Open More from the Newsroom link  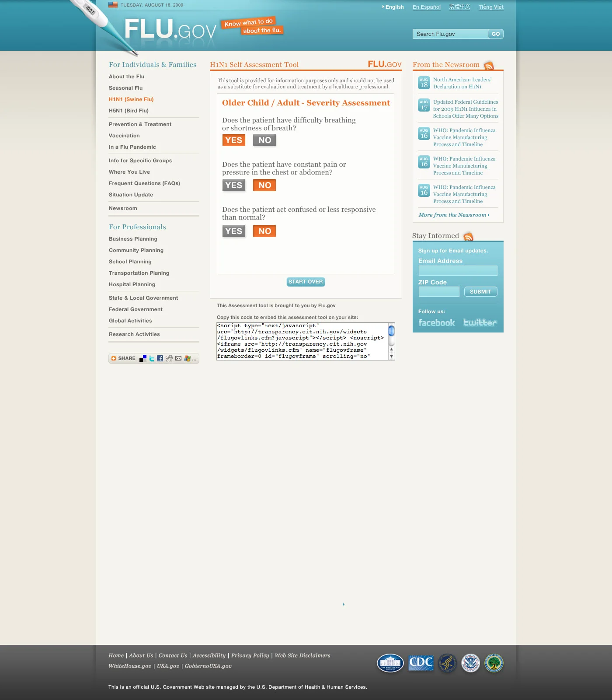454,215
